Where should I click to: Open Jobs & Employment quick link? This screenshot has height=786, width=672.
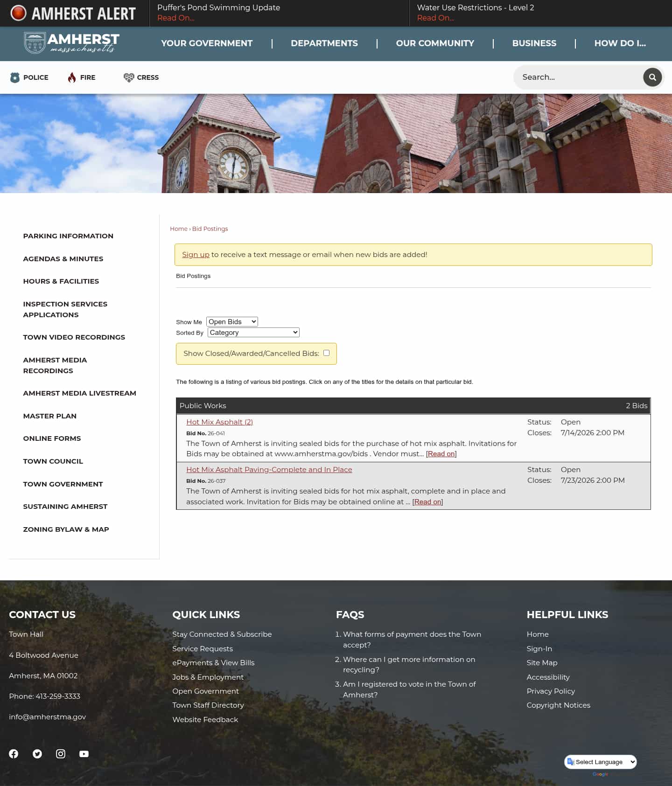[x=208, y=677]
